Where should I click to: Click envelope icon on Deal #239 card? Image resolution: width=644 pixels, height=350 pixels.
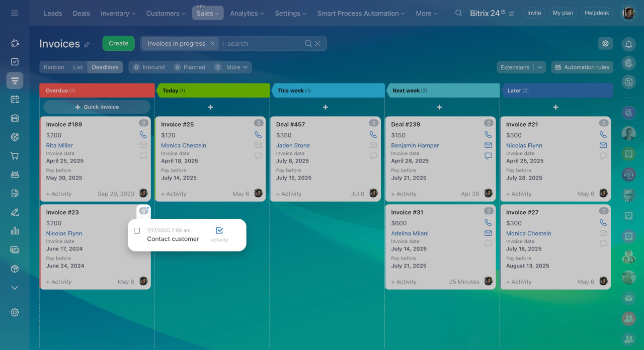[488, 145]
